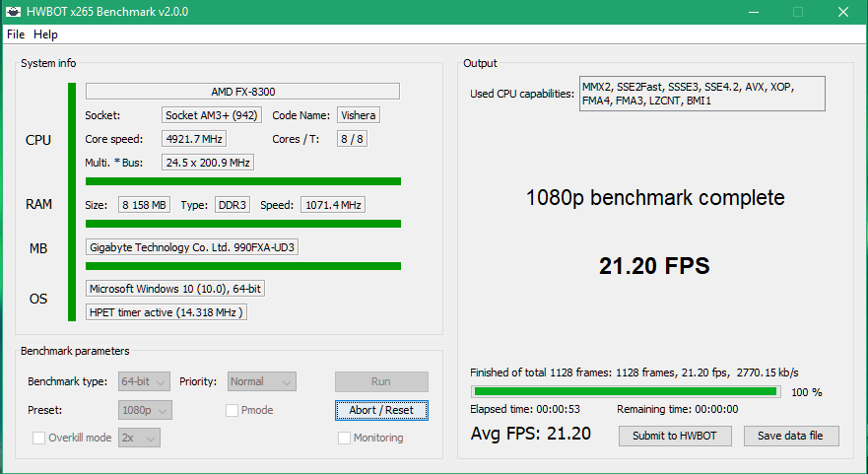
Task: Click the HWBOT app icon in title bar
Action: [x=13, y=12]
